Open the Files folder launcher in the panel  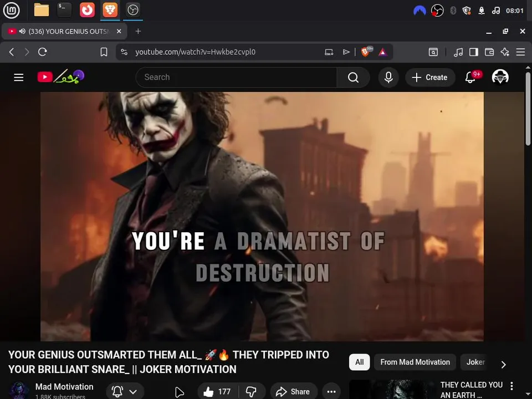pos(42,10)
